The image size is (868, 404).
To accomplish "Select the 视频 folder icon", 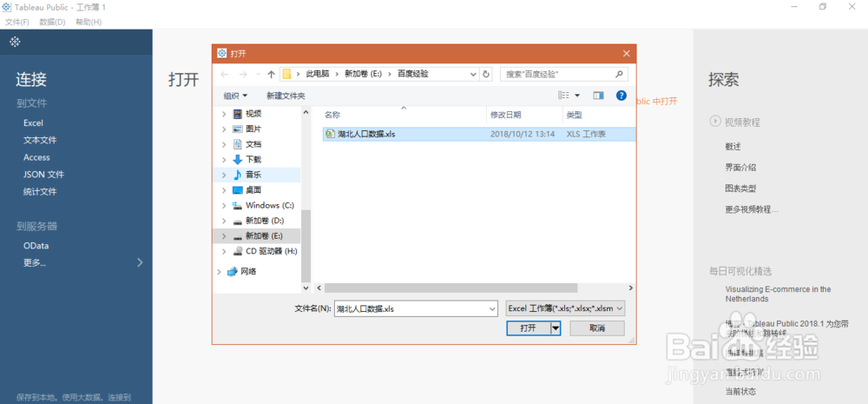I will pos(238,114).
